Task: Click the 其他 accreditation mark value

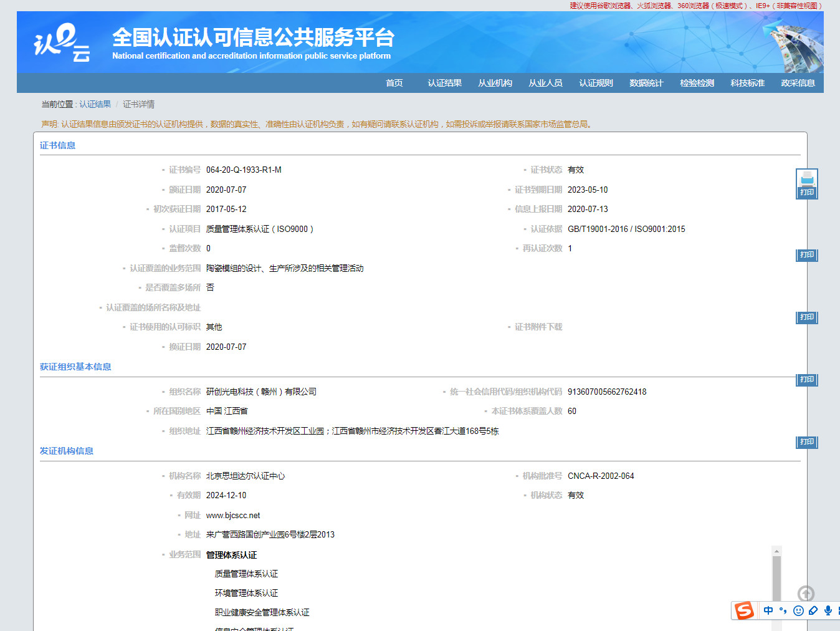Action: pyautogui.click(x=214, y=327)
